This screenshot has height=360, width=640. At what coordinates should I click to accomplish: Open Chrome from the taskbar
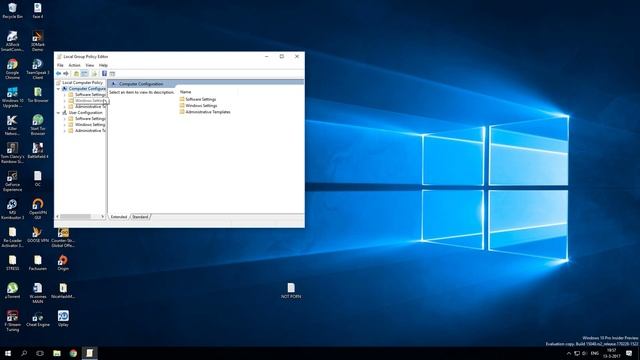pyautogui.click(x=73, y=353)
